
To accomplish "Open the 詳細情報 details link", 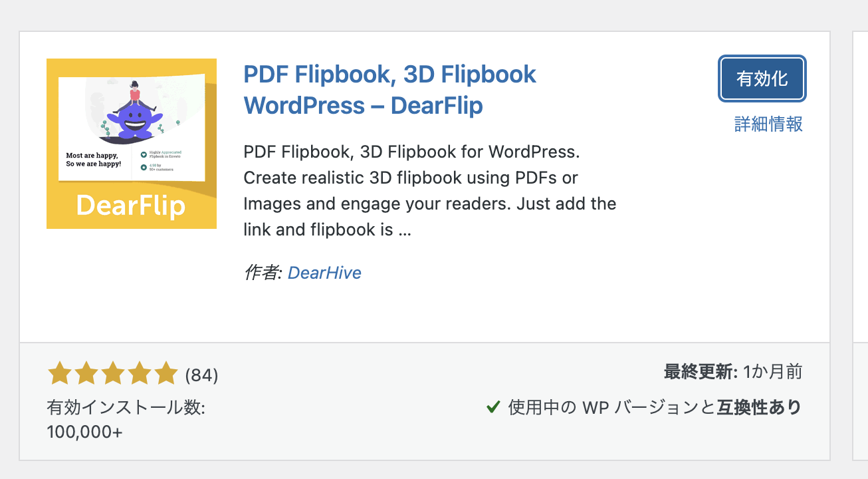I will (x=768, y=124).
